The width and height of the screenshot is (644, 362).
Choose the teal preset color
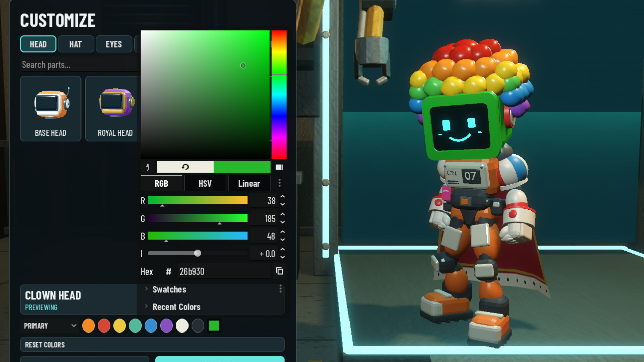point(135,326)
